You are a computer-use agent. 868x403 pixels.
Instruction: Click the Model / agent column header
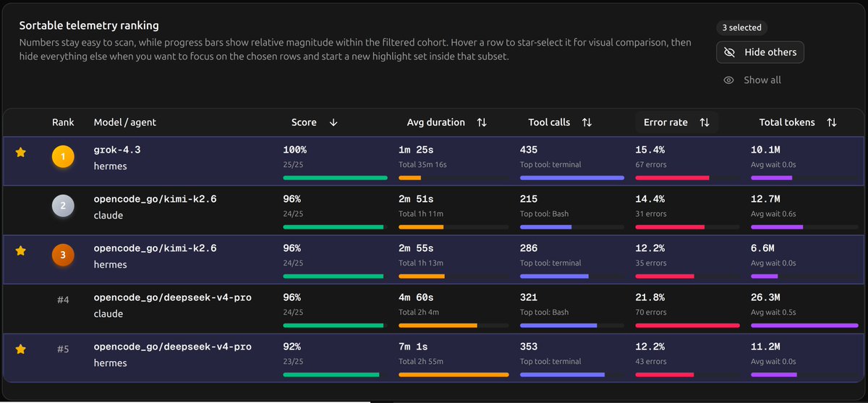point(125,122)
